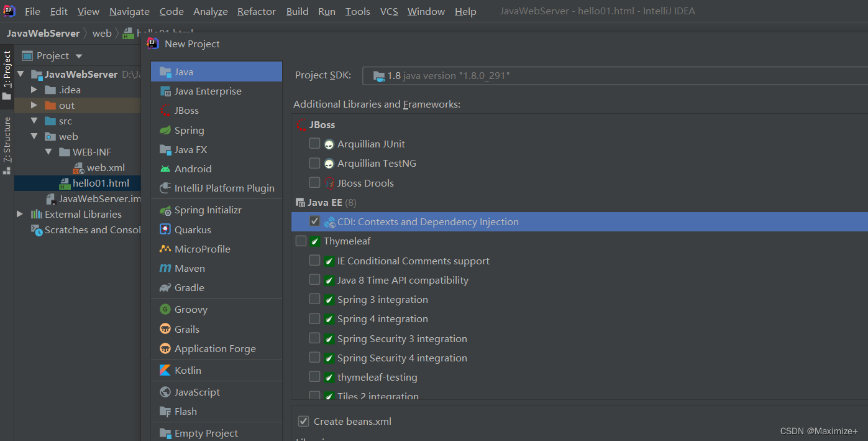Screen dimensions: 868x441
Task: Click Spring Initializr generator icon
Action: (165, 210)
